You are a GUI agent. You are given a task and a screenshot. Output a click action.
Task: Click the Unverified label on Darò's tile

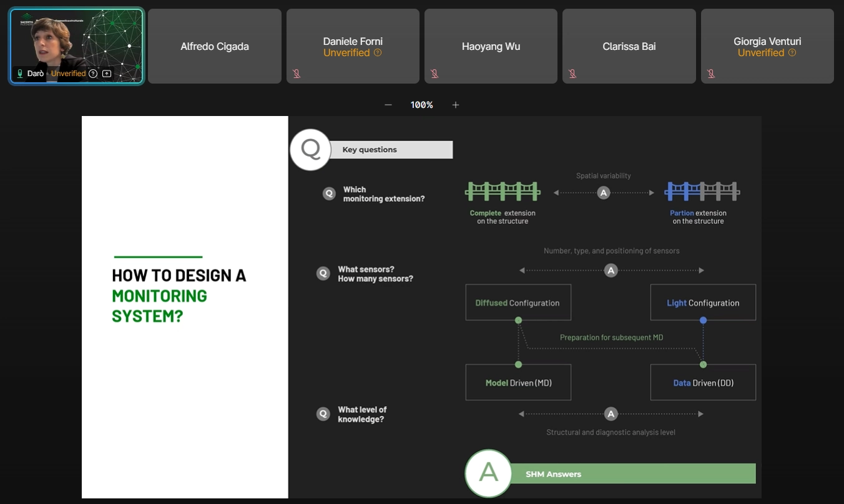(68, 74)
